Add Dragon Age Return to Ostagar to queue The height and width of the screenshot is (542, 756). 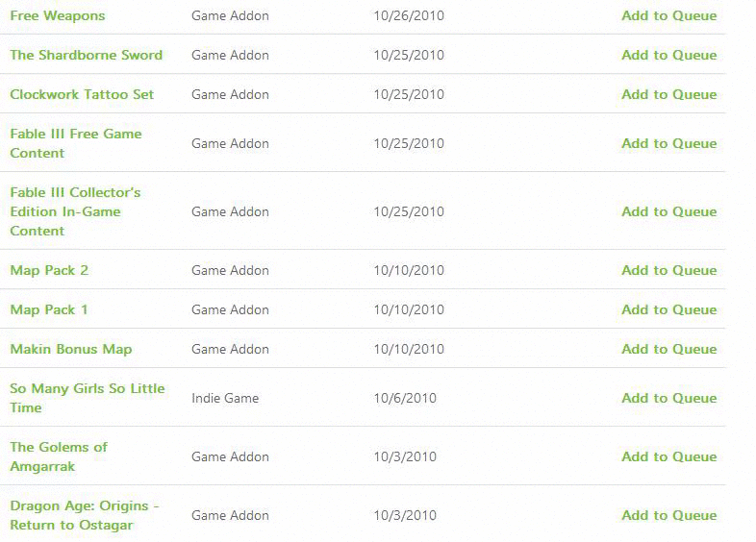tap(668, 515)
